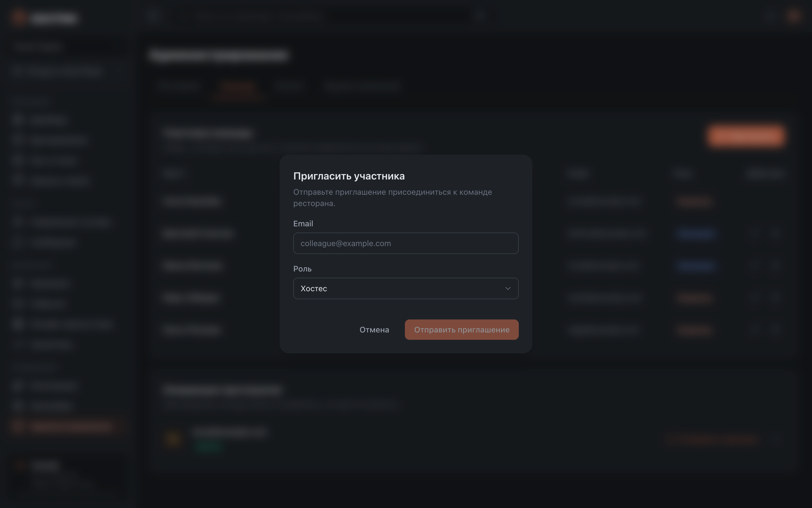Open the Роль dropdown showing Хостес
812x508 pixels.
pos(406,288)
